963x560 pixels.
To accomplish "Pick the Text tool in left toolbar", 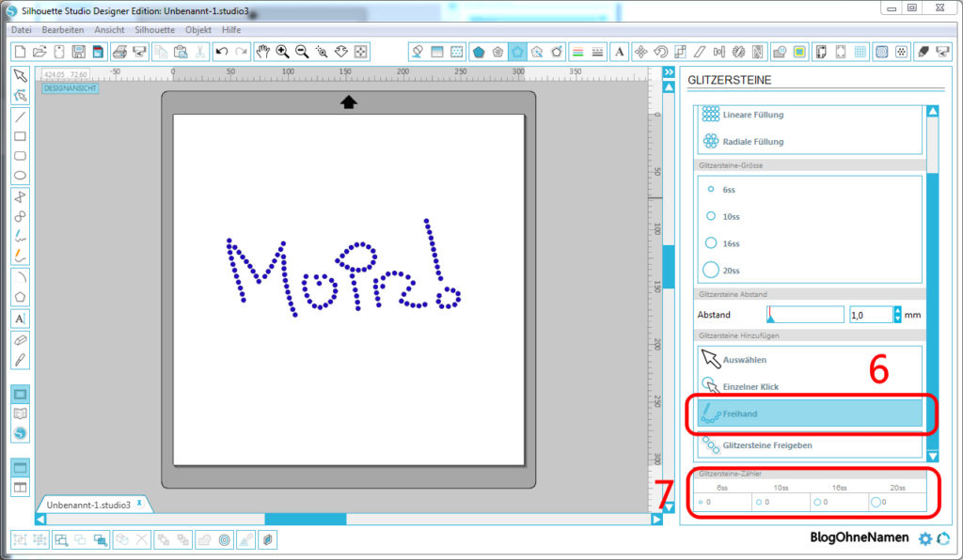I will 20,318.
